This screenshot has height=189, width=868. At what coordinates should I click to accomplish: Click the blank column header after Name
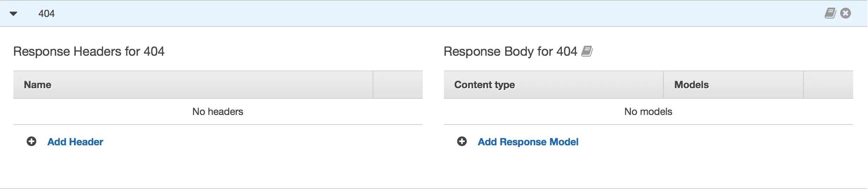pos(398,85)
